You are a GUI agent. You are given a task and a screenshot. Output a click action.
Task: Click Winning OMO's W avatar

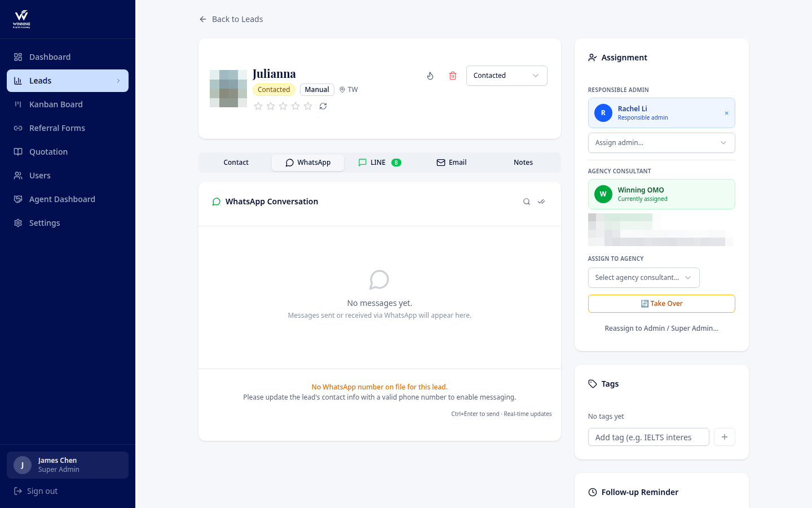point(603,194)
